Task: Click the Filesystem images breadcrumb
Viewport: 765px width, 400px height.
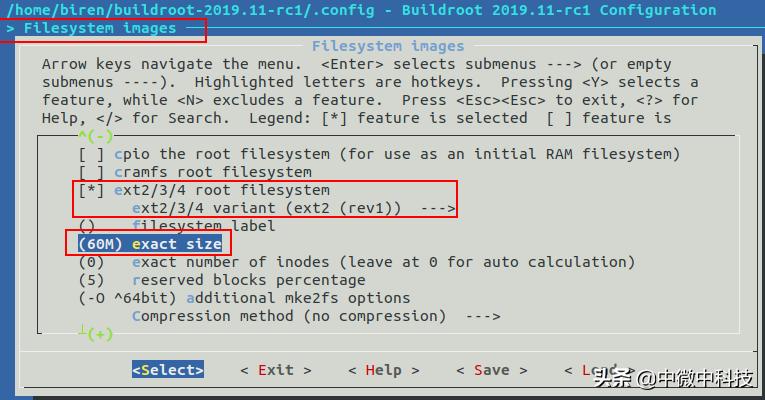Action: pyautogui.click(x=100, y=28)
